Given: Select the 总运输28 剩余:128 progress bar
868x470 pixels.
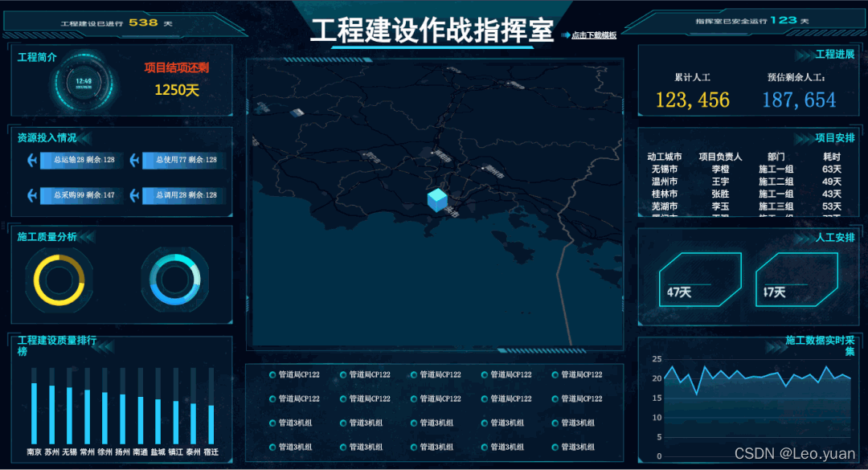Looking at the screenshot, I should click(x=81, y=160).
